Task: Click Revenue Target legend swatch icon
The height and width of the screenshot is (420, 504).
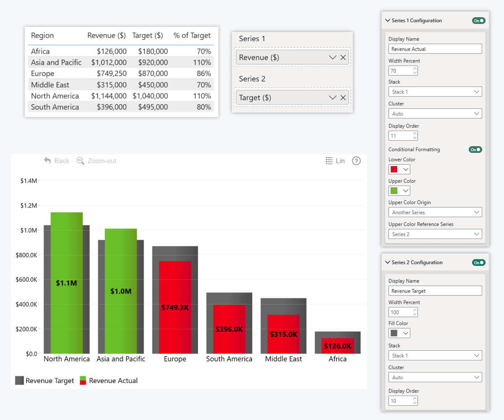Action: (x=19, y=381)
